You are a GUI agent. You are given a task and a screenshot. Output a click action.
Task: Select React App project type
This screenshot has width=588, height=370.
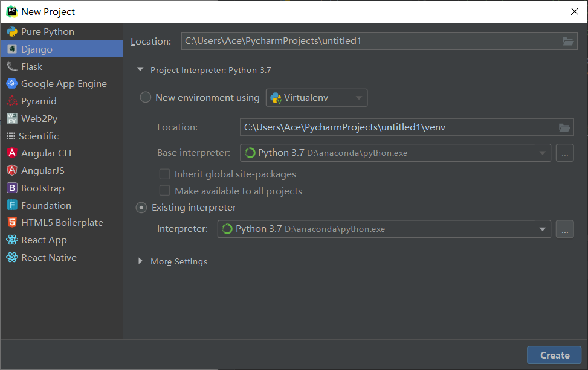[x=62, y=240]
